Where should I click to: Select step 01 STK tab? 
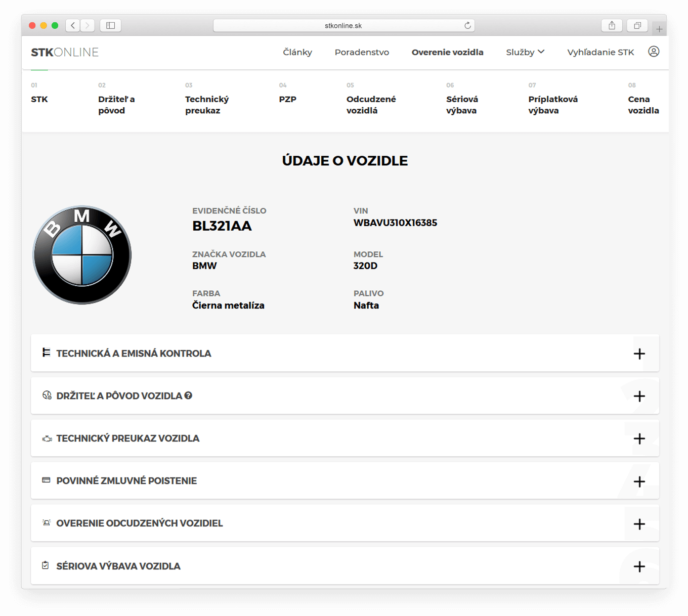(39, 93)
